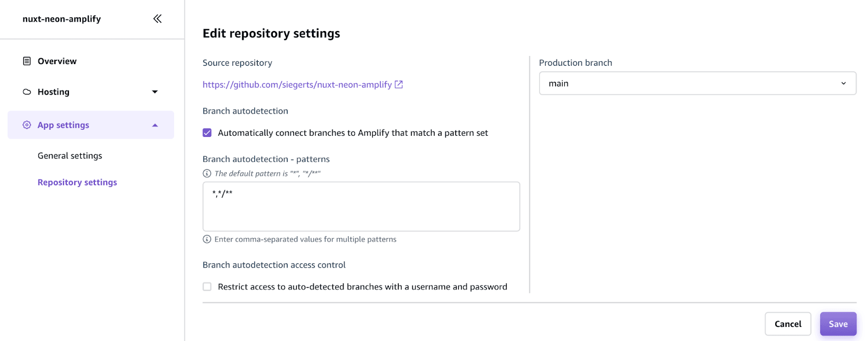Collapse the sidebar using the double-chevron icon
The image size is (868, 341).
[157, 18]
